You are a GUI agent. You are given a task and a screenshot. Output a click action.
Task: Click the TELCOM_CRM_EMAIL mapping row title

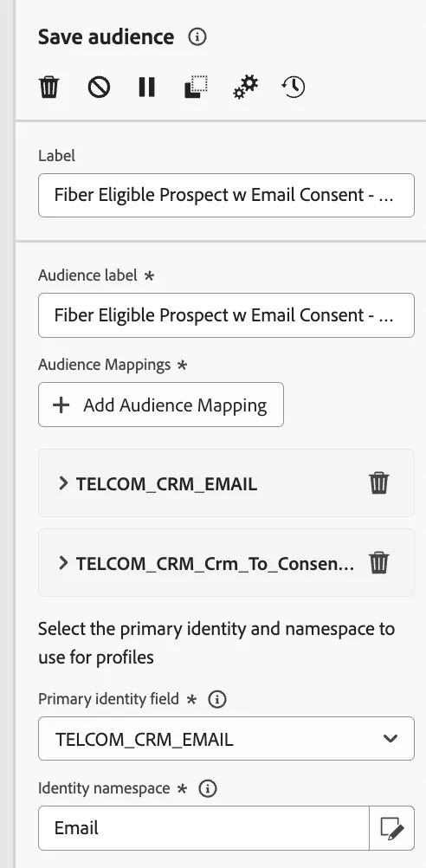(x=166, y=484)
